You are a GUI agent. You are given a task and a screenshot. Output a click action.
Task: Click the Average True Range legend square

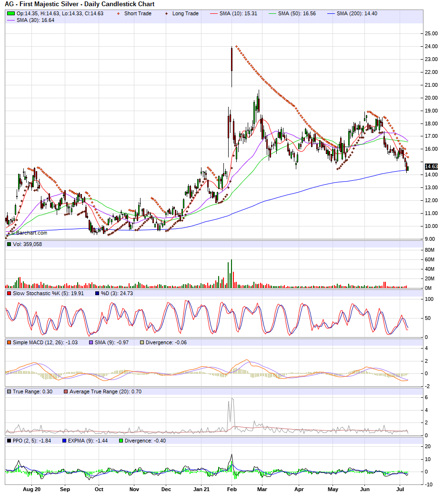[66, 391]
